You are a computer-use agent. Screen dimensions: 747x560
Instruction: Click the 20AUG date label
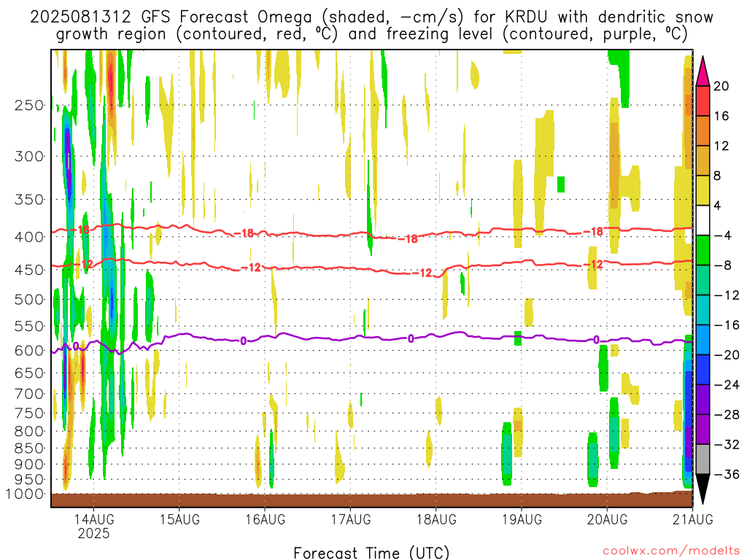click(608, 519)
